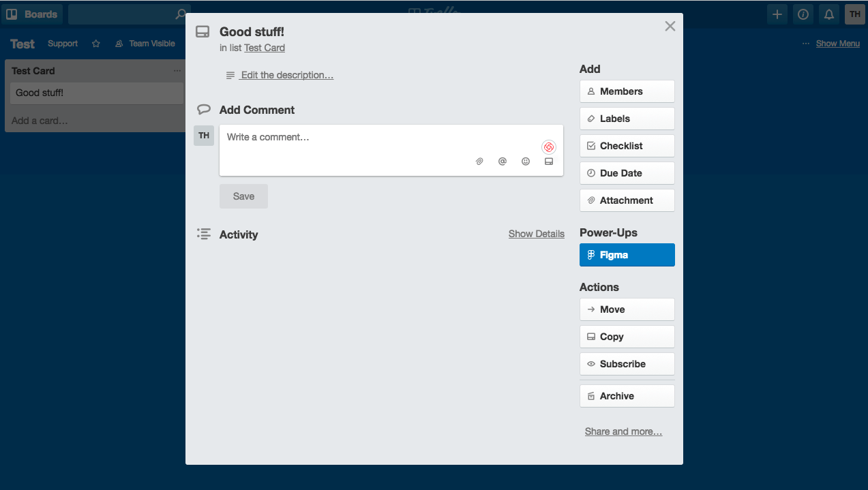Click the plus create icon in header
Viewport: 868px width, 490px height.
coord(777,14)
